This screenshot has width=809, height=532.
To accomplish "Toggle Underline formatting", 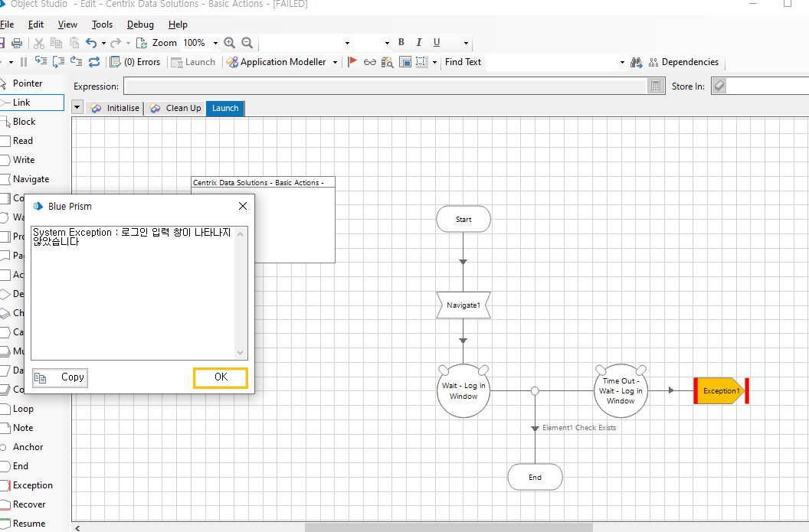I will point(437,42).
